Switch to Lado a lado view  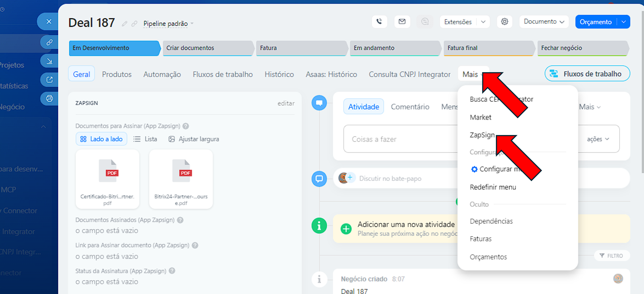click(x=101, y=139)
